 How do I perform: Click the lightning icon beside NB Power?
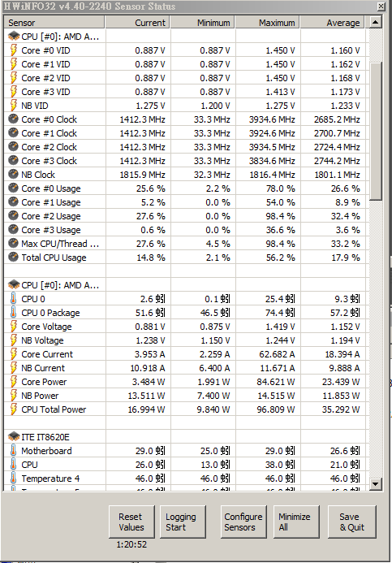point(13,396)
